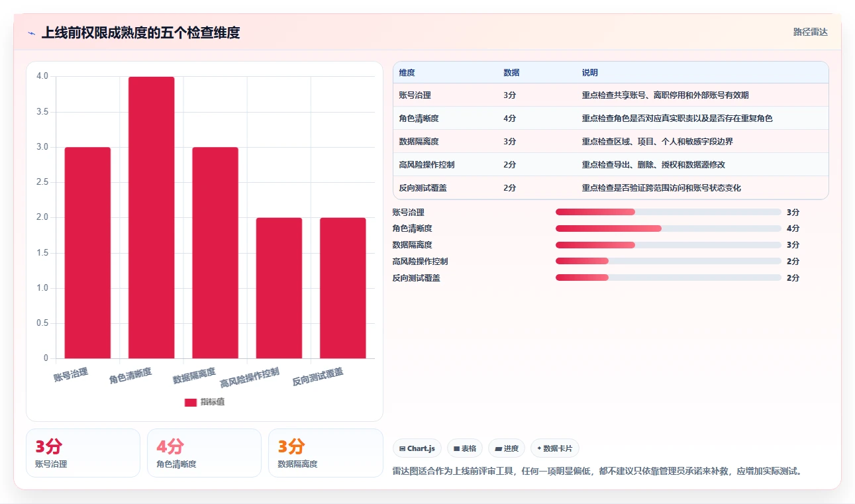Click the 维度 column header
The width and height of the screenshot is (855, 504).
point(407,72)
